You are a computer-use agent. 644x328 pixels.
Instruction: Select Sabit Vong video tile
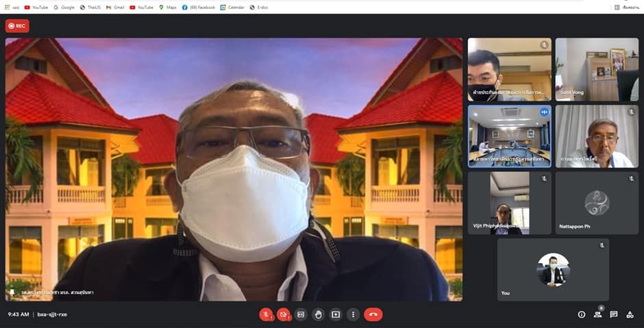tap(596, 69)
